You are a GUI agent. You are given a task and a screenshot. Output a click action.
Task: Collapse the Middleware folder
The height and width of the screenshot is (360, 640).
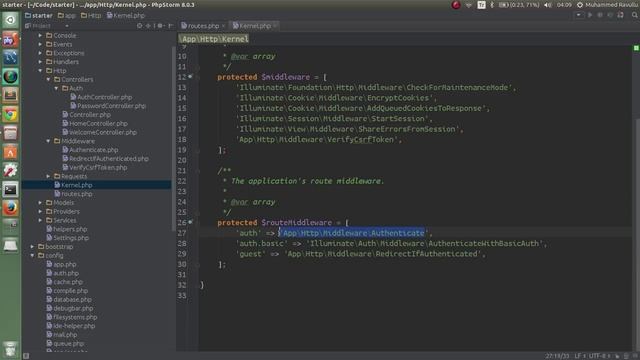point(48,141)
